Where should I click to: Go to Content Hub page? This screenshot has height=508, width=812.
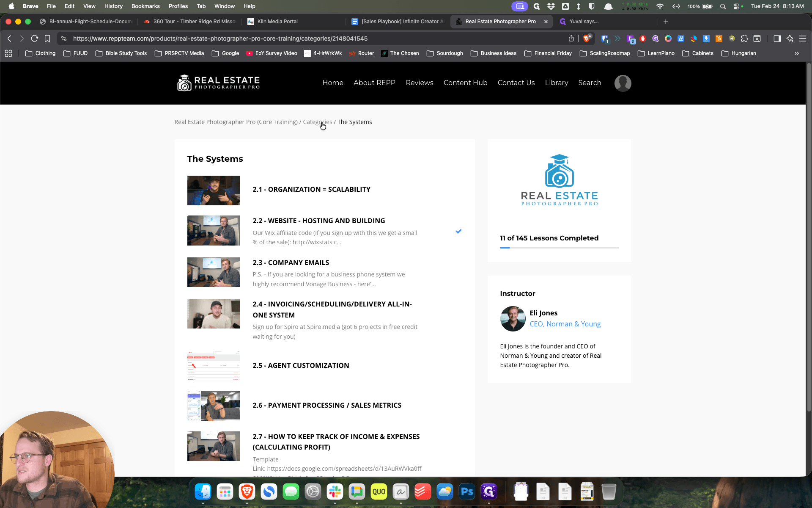(465, 83)
